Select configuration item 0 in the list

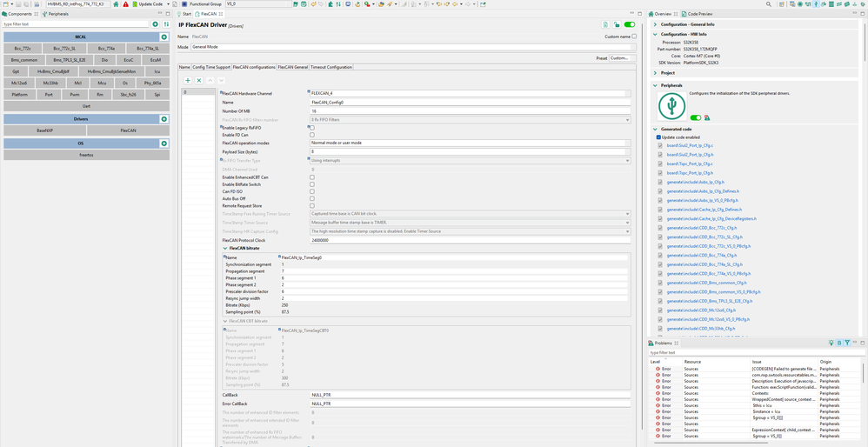click(x=198, y=92)
